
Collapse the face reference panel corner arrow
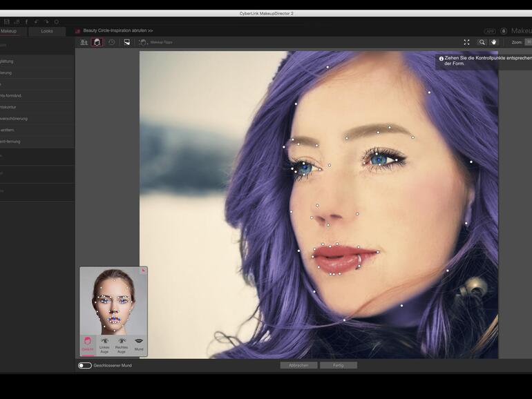click(143, 271)
